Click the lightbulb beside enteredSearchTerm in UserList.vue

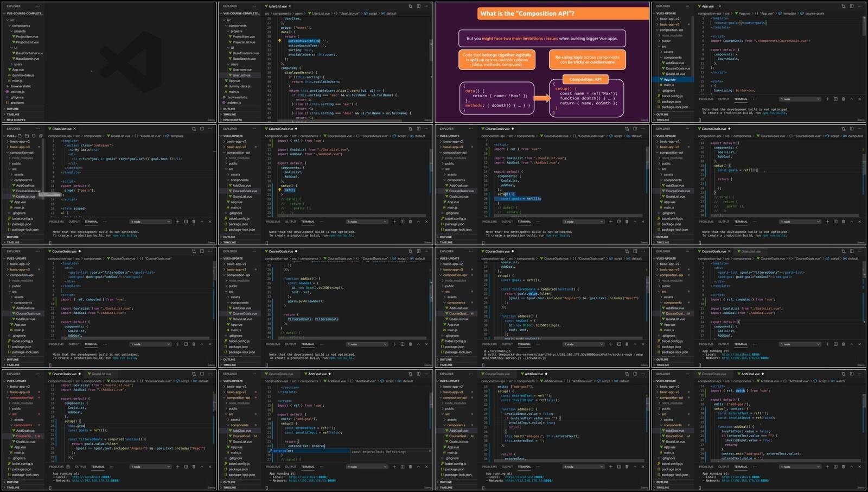point(279,41)
